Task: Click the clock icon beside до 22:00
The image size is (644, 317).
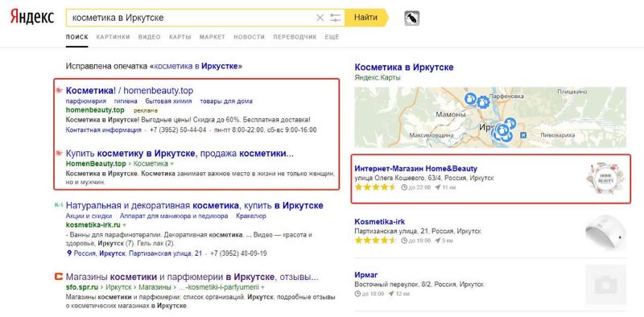Action: pyautogui.click(x=404, y=187)
